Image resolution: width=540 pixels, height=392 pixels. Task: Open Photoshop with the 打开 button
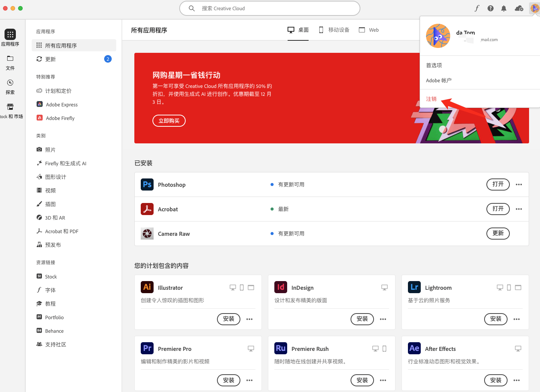[498, 184]
